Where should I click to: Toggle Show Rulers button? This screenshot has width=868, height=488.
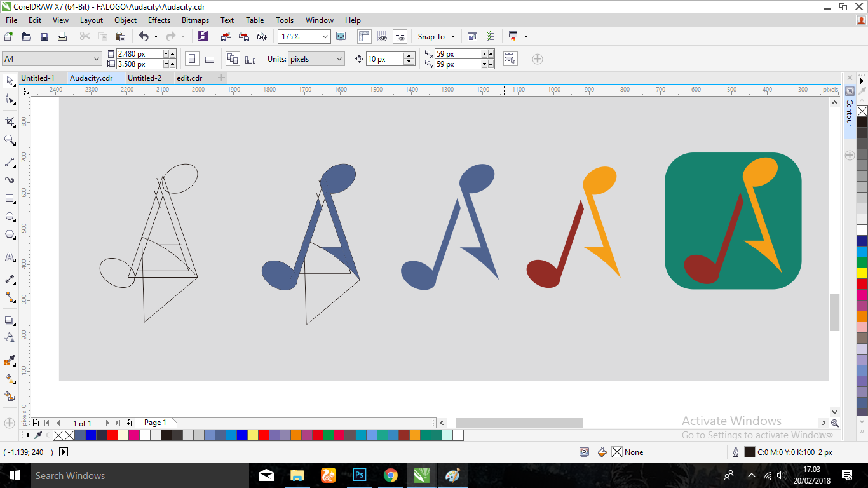tap(364, 37)
